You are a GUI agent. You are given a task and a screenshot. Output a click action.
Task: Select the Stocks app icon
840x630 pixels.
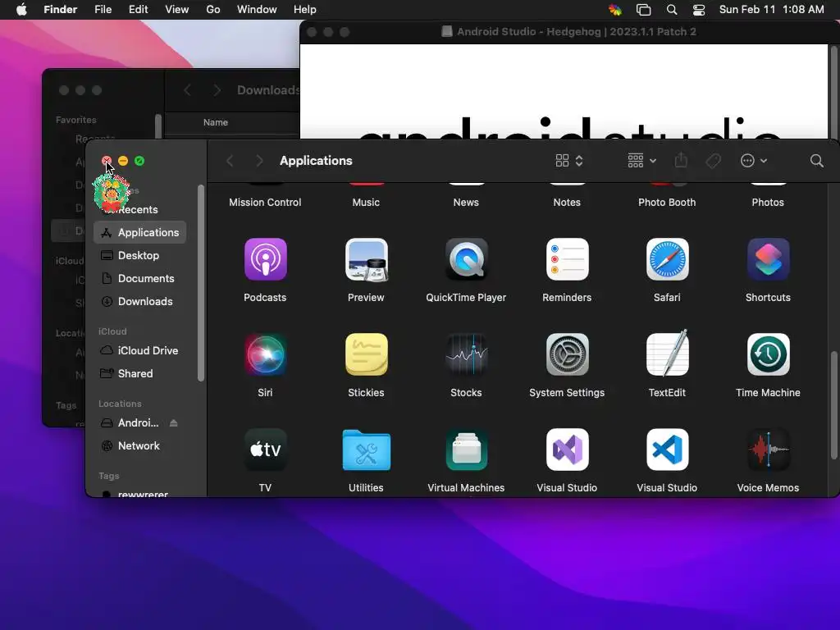[x=467, y=354]
